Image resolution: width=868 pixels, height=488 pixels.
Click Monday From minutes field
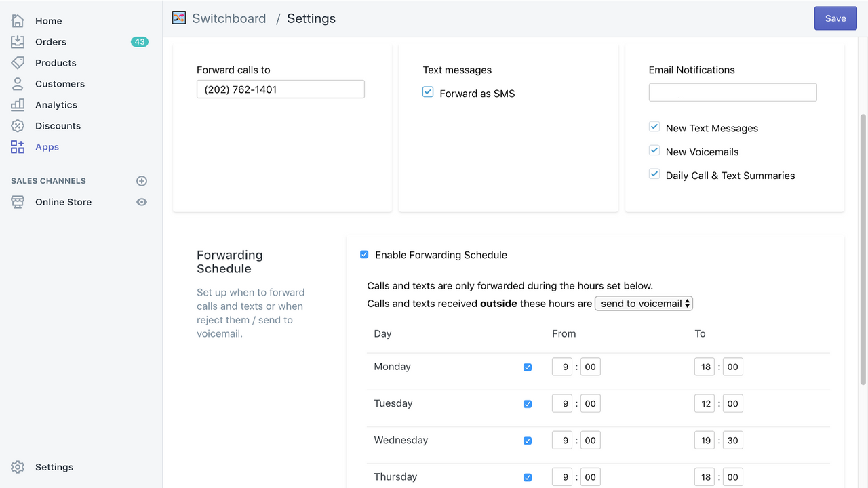[x=590, y=367]
